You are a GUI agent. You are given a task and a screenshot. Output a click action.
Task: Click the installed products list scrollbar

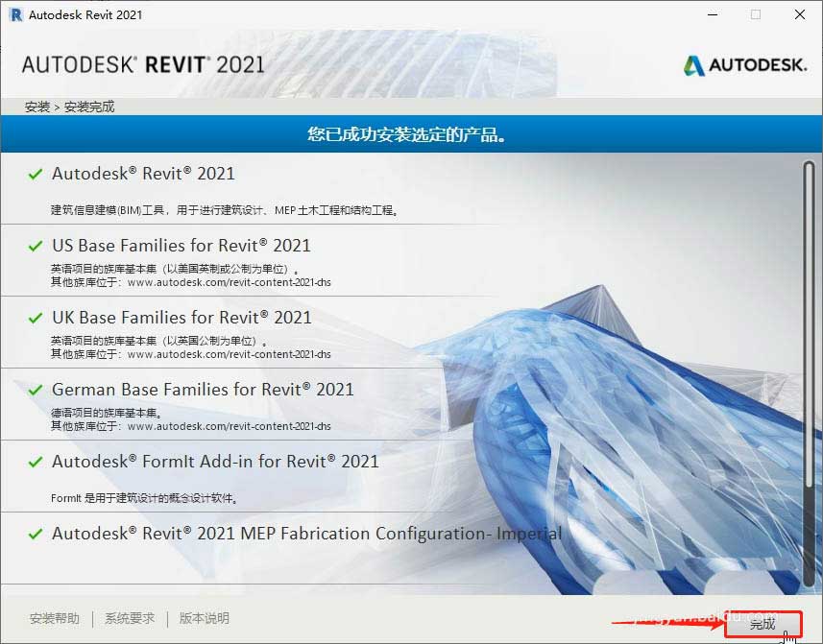tap(809, 373)
